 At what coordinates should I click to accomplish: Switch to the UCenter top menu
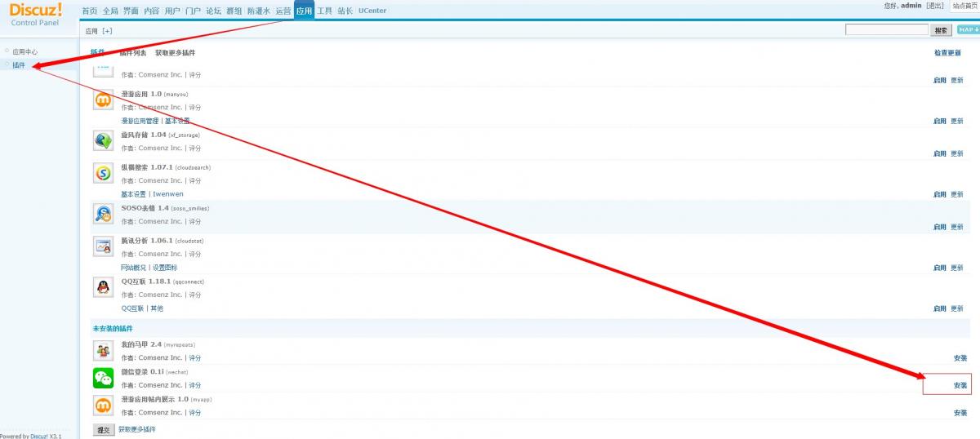[372, 11]
